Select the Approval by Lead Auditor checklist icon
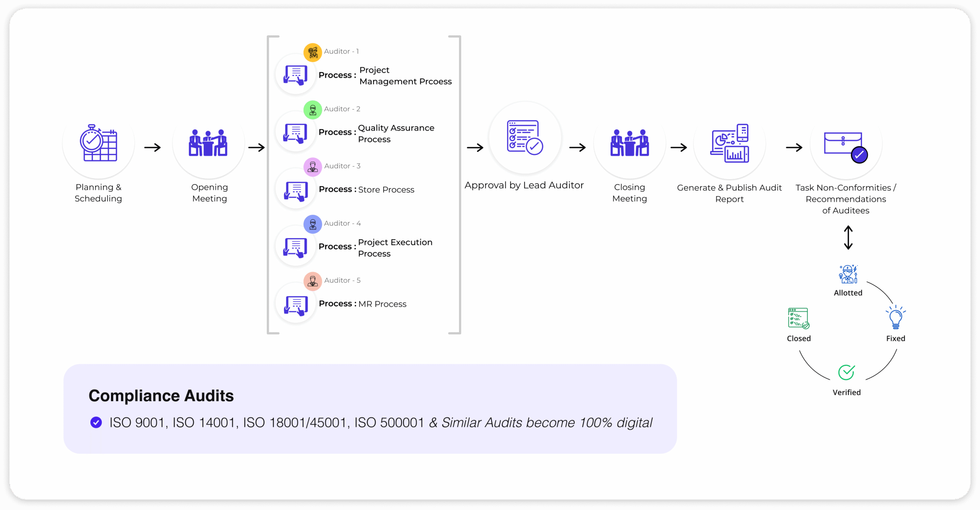 pos(525,137)
